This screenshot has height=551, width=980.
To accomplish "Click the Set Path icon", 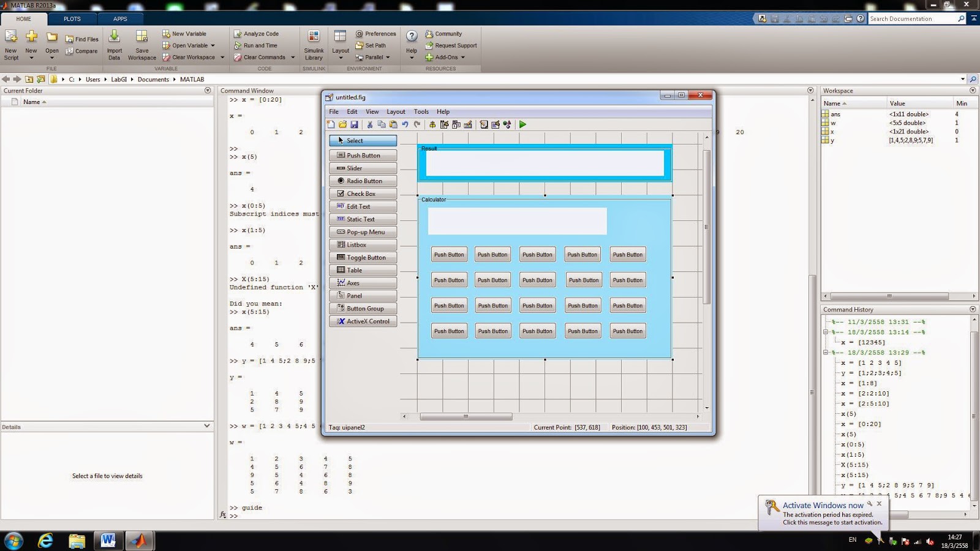I will [360, 45].
